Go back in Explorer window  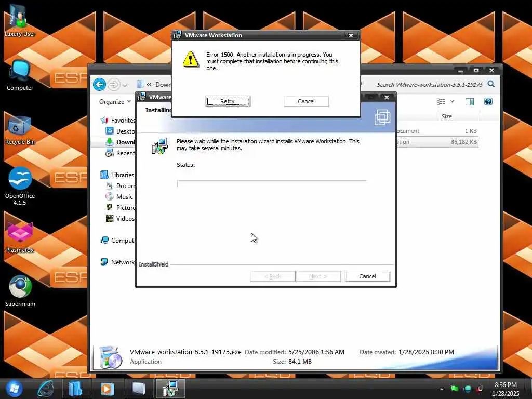99,85
